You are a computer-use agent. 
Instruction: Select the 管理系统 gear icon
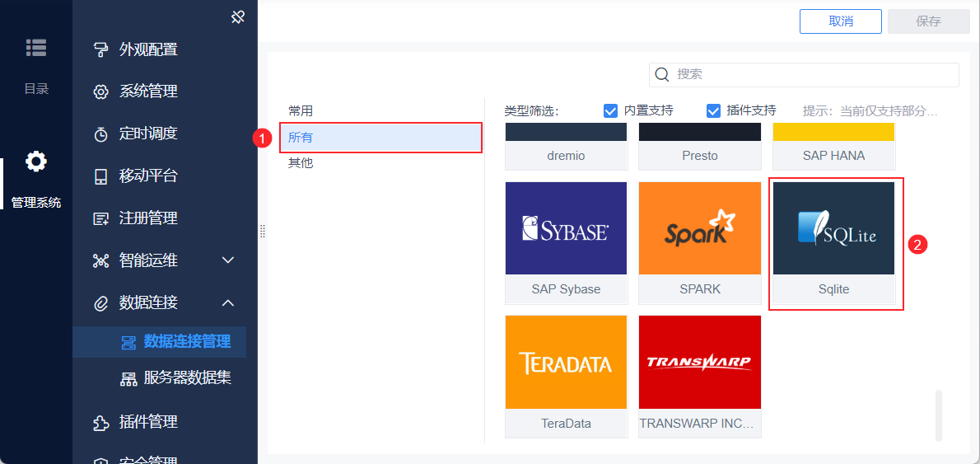35,162
